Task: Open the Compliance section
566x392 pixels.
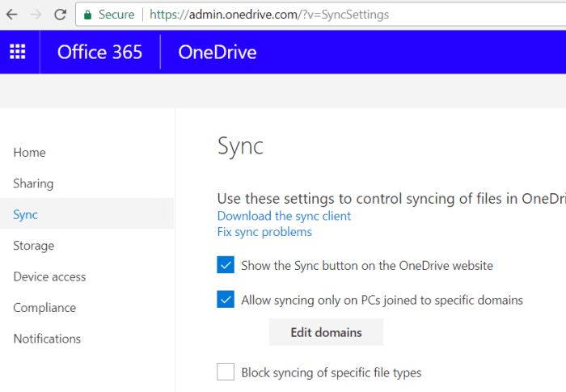Action: tap(44, 308)
